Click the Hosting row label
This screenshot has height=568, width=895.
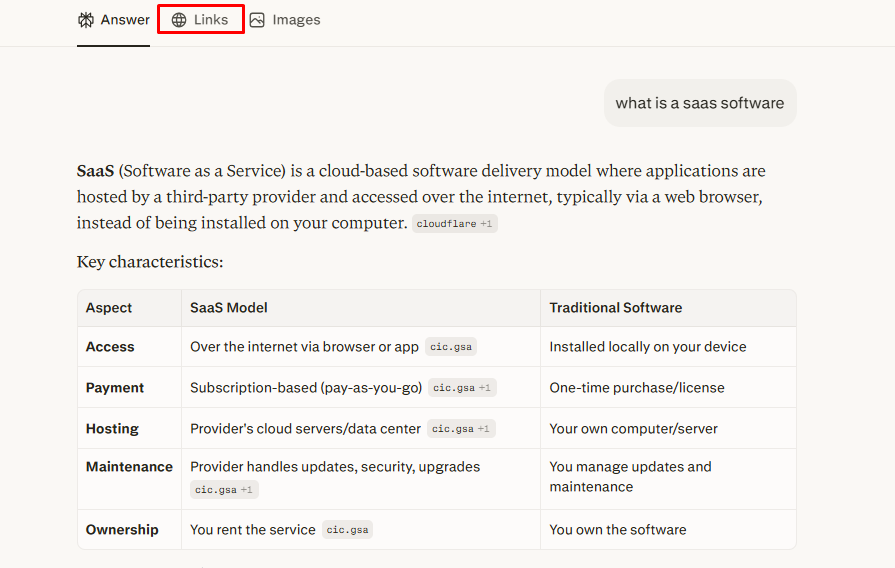(112, 429)
